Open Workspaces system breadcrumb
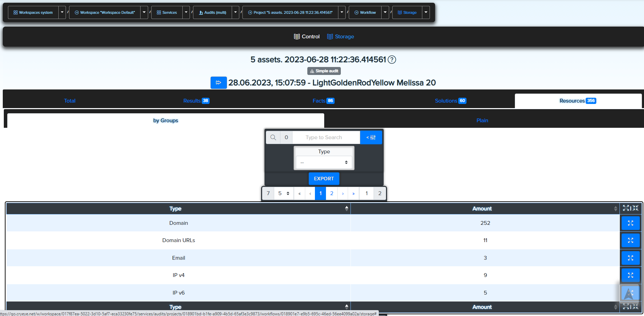Viewport: 644px width, 316px height. (33, 12)
